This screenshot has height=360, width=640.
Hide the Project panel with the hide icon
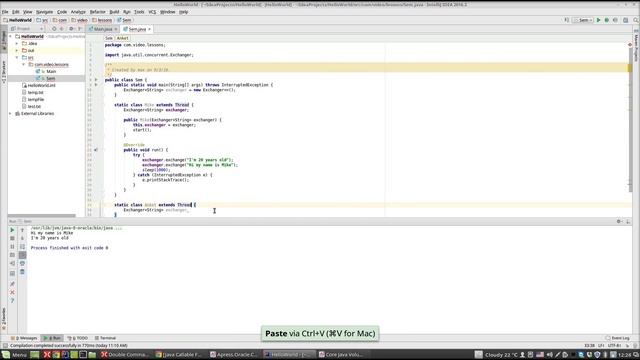80,29
